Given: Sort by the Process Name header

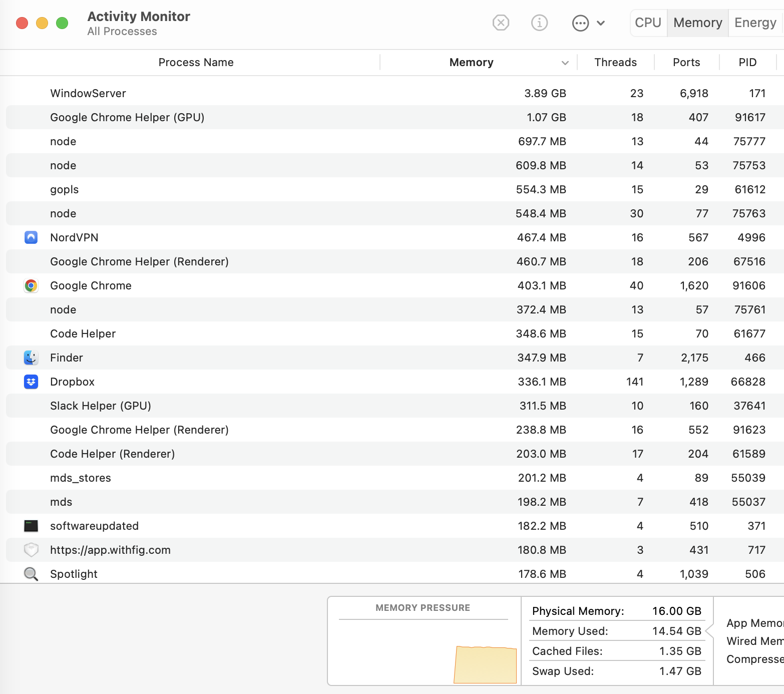Looking at the screenshot, I should tap(196, 63).
